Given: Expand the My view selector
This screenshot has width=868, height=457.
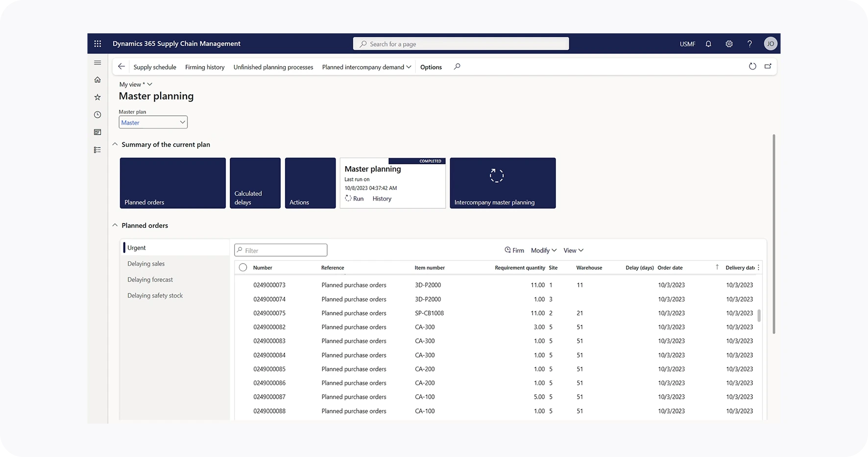Looking at the screenshot, I should coord(136,84).
